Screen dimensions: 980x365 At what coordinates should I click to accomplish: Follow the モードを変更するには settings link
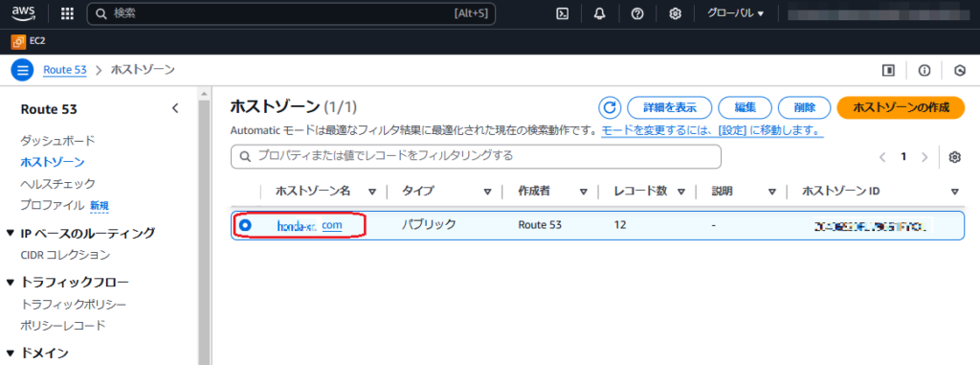point(712,131)
